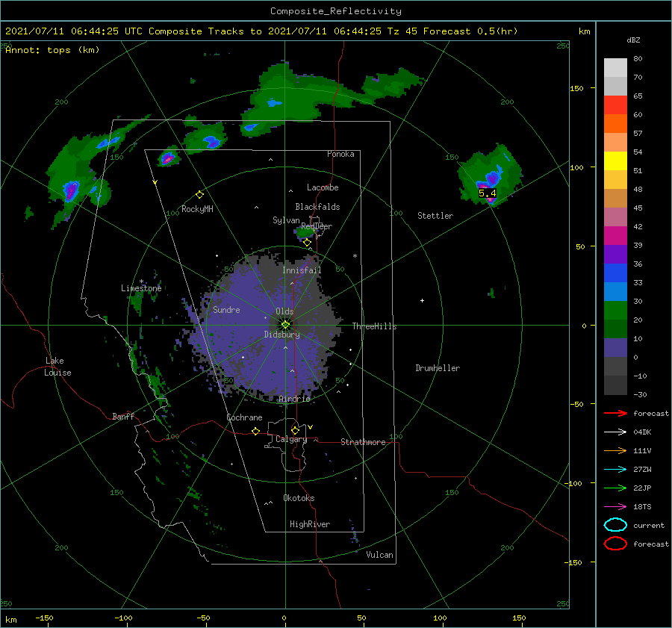The image size is (672, 628).
Task: Click the yellow diamond marker above Calgary label
Action: (x=295, y=430)
